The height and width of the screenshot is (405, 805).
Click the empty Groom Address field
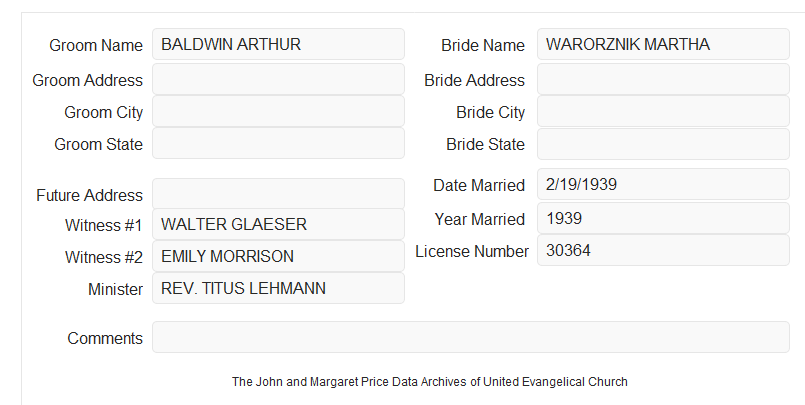(x=278, y=79)
